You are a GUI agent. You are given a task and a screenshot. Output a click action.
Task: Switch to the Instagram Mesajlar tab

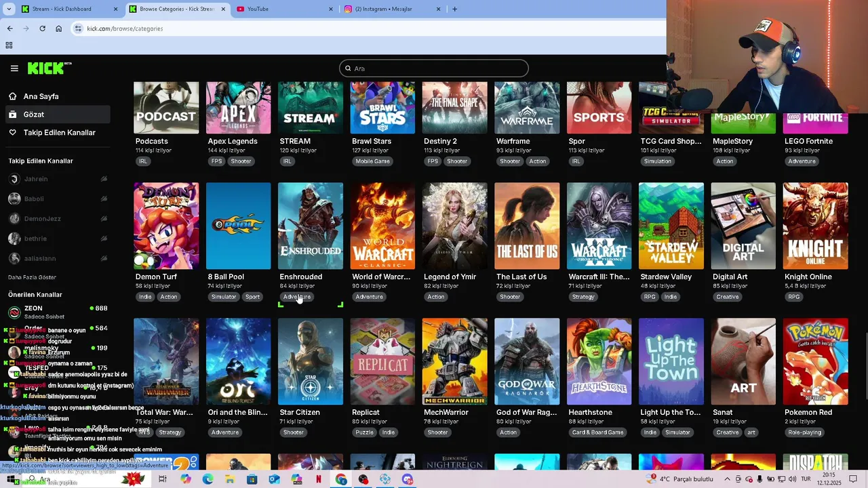(x=392, y=9)
